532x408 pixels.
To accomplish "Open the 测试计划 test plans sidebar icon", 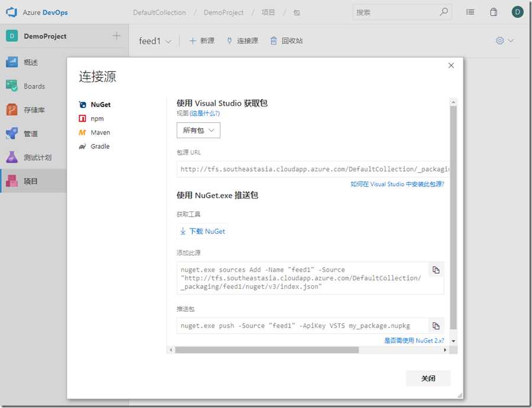I will (x=12, y=157).
